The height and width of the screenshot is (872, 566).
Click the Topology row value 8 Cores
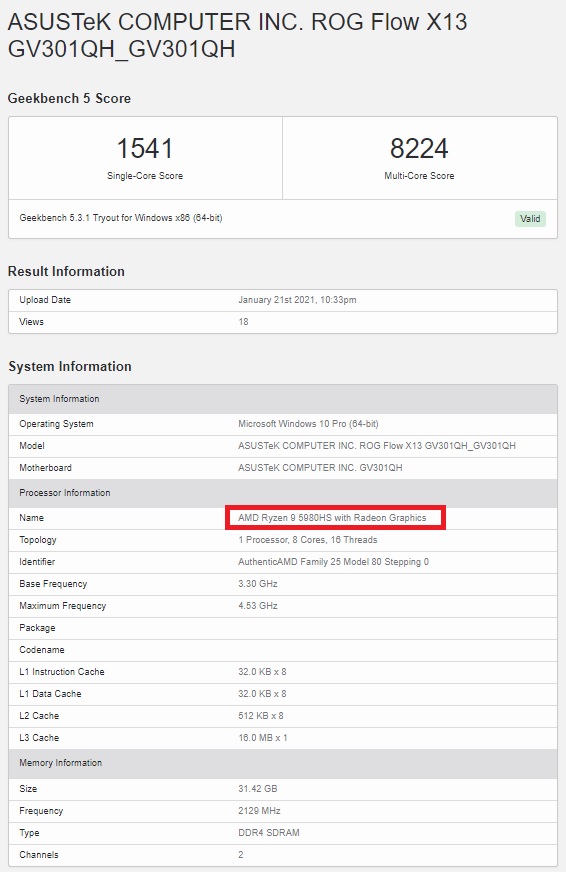click(x=308, y=540)
